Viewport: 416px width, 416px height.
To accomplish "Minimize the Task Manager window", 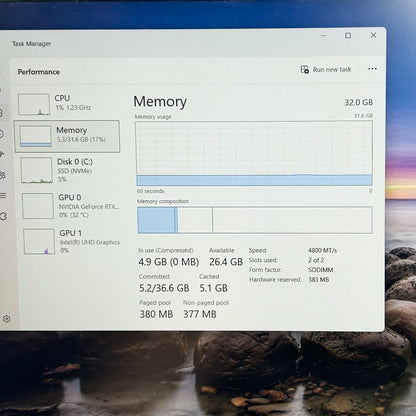I will [323, 36].
